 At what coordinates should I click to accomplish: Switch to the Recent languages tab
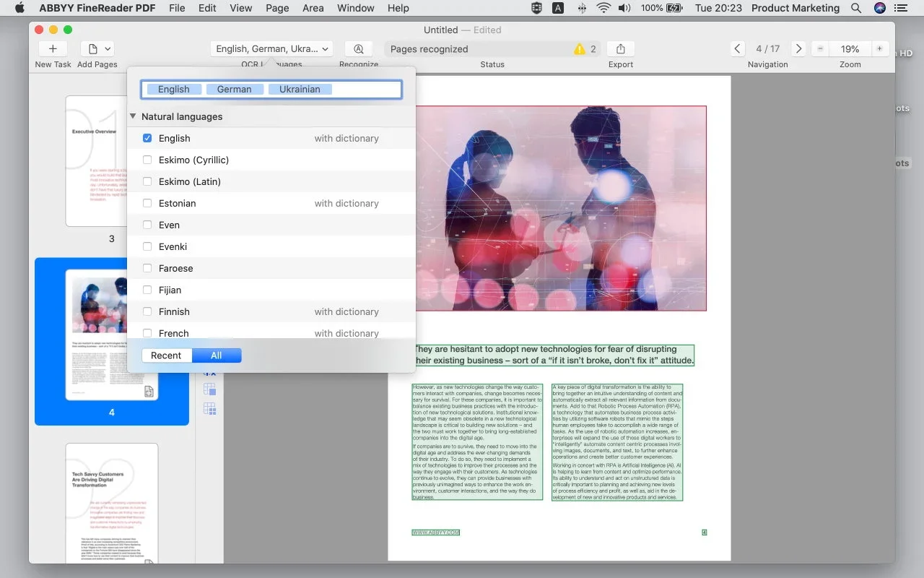pos(167,355)
